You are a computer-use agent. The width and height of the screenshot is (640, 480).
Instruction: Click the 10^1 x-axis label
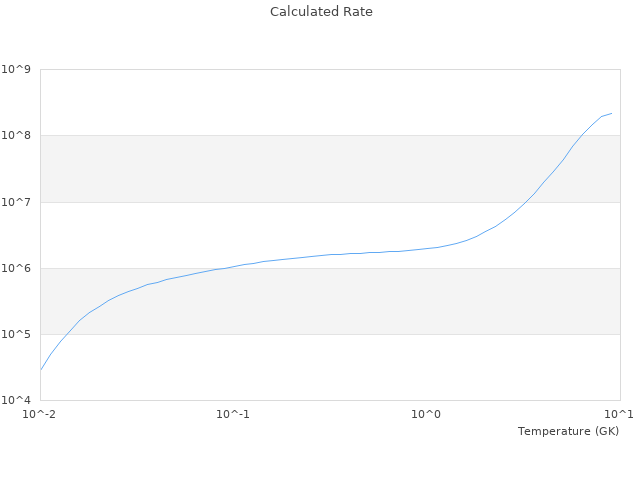pos(619,414)
